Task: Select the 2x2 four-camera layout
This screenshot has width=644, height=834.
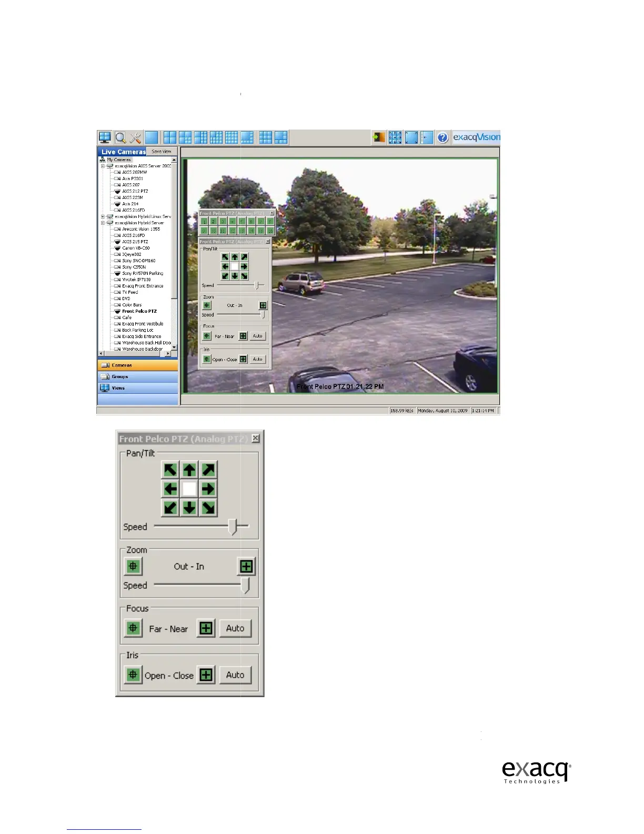Action: 169,137
